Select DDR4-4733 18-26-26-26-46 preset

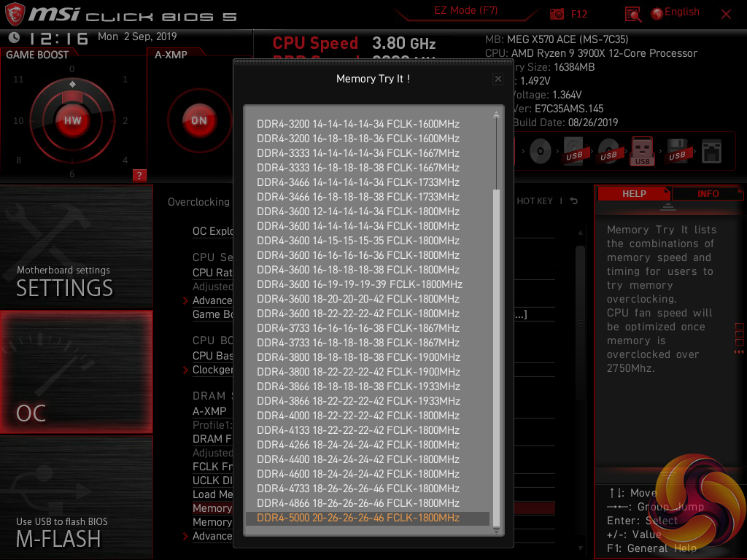(357, 489)
